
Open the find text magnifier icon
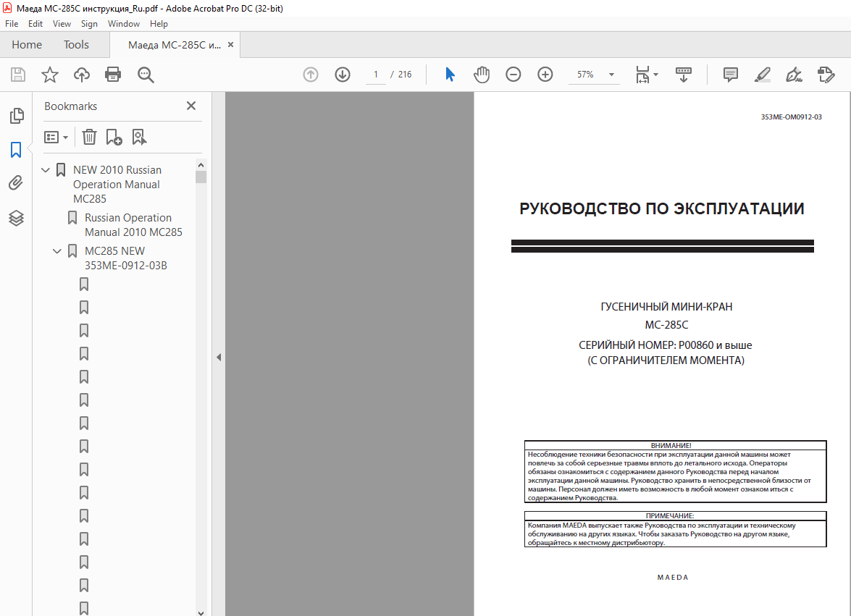point(146,75)
